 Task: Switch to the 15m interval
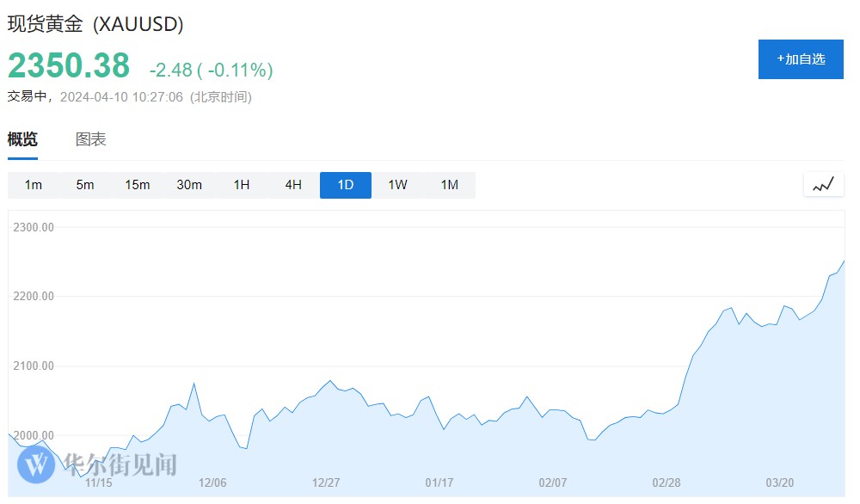point(138,185)
